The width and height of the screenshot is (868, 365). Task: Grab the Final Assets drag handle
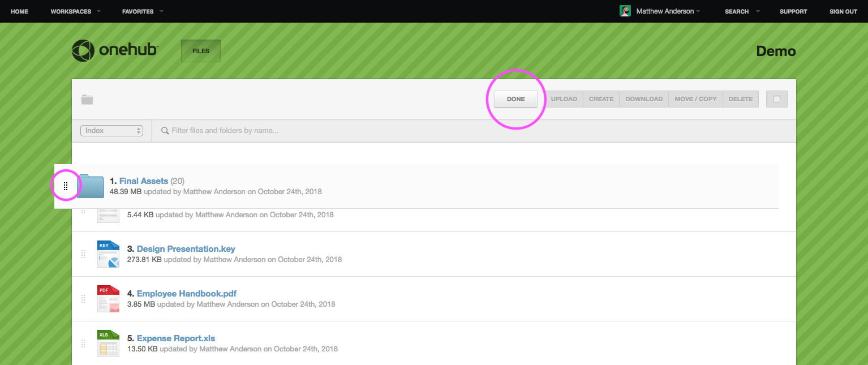pos(66,186)
